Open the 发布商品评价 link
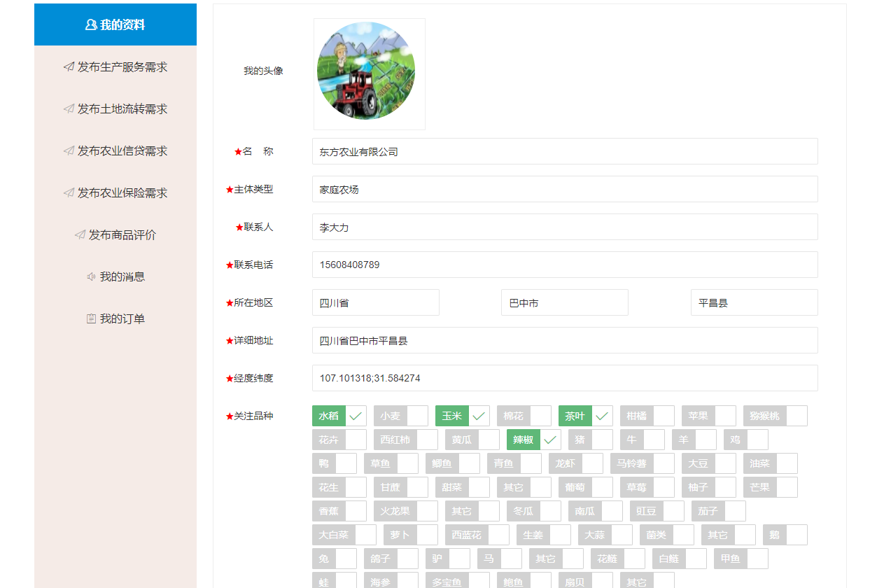 [122, 235]
